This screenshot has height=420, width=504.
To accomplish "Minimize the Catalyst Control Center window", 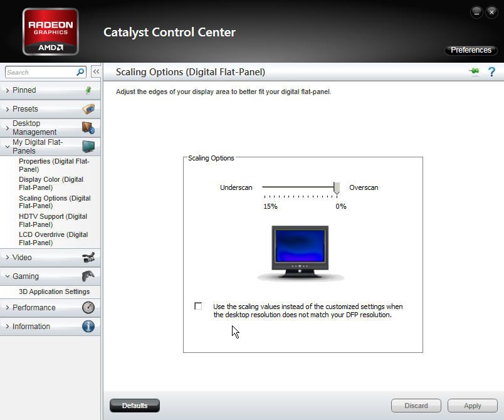I will pos(476,13).
